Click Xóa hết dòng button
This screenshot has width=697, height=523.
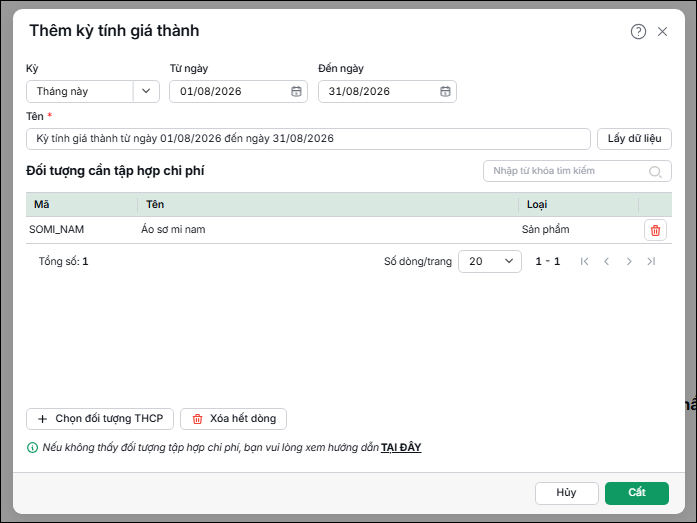[233, 419]
